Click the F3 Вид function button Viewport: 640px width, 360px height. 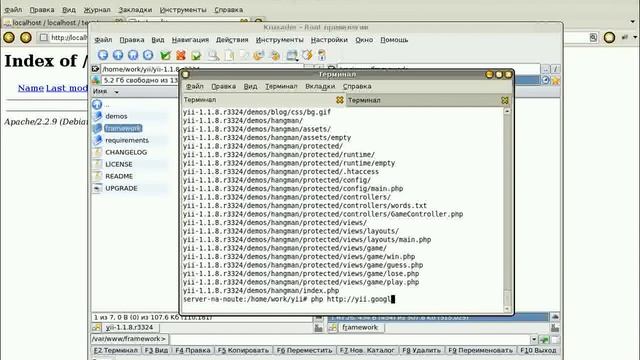156,350
